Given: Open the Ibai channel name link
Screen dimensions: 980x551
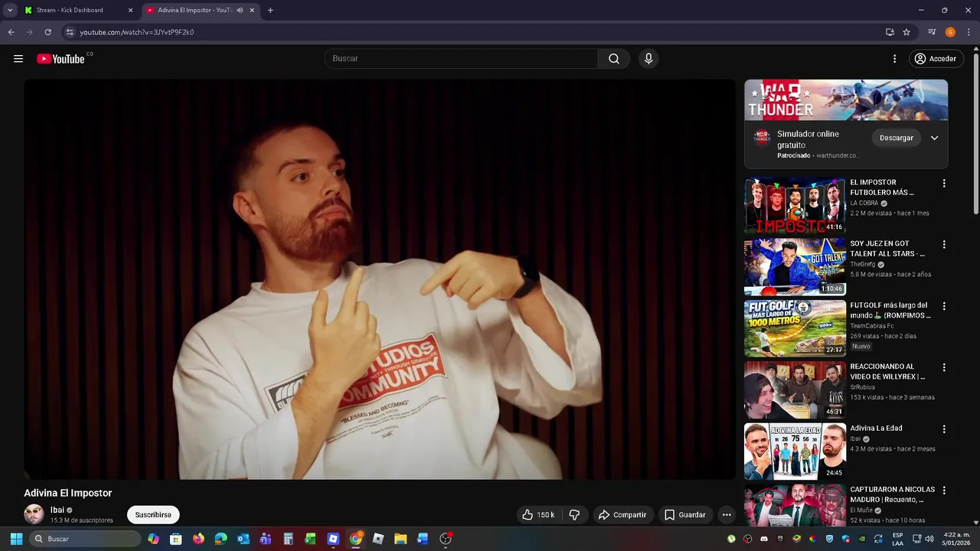Looking at the screenshot, I should pyautogui.click(x=57, y=510).
